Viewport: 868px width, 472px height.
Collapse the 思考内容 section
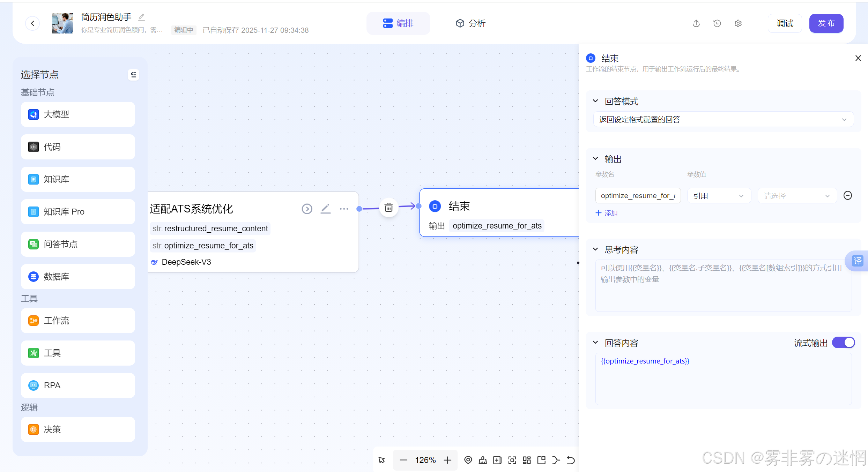pos(595,249)
